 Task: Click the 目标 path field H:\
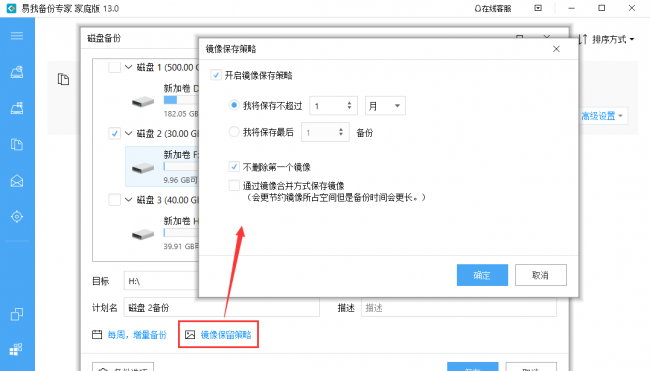[x=161, y=281]
